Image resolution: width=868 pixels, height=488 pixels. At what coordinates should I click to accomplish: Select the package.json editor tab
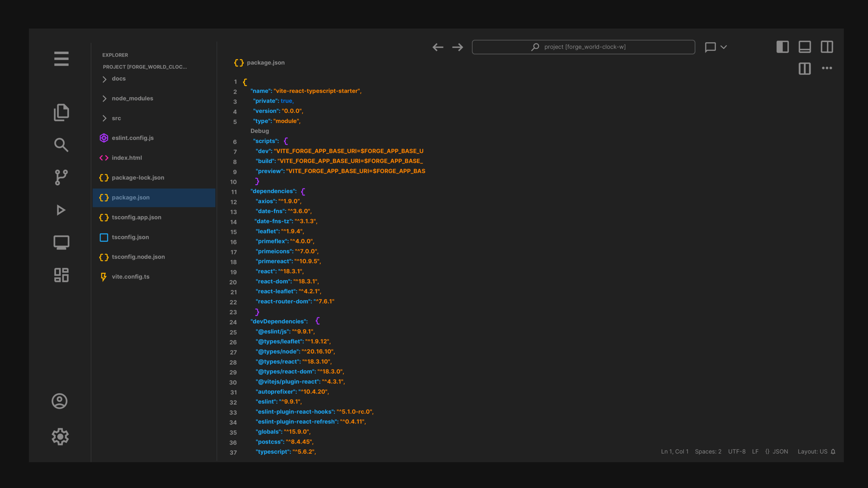click(x=260, y=63)
